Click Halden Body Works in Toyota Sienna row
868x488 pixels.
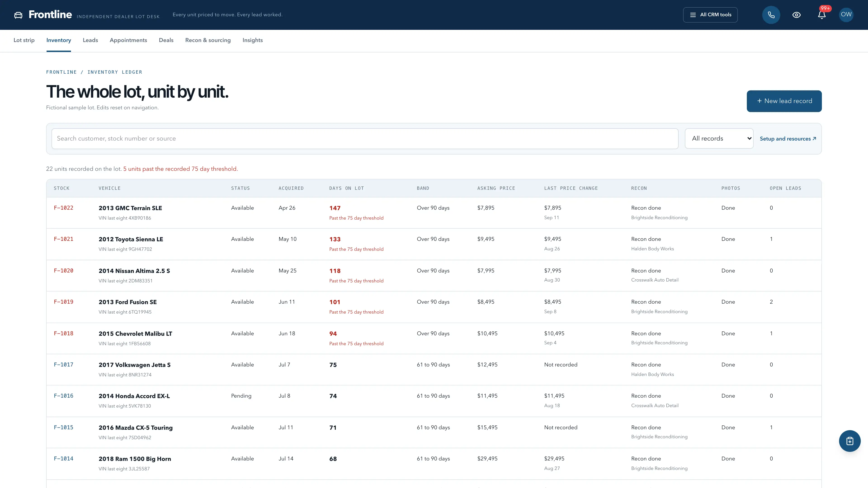(652, 249)
